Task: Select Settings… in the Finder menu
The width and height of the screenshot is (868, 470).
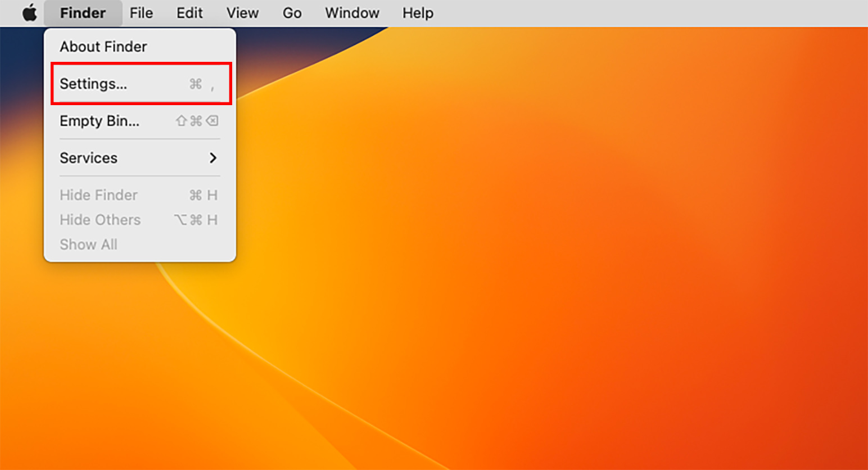Action: [x=140, y=84]
